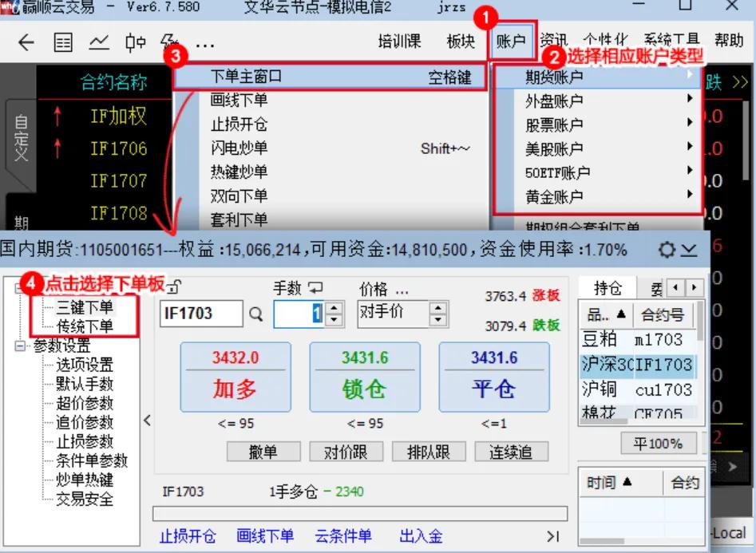
Task: Click the IF1703 contract input field
Action: tap(200, 313)
